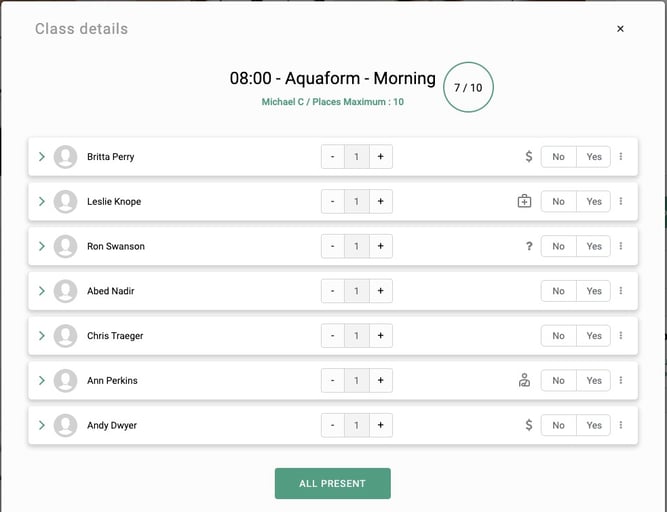
Task: Click the person icon beside Ann Perkins
Action: click(x=524, y=381)
